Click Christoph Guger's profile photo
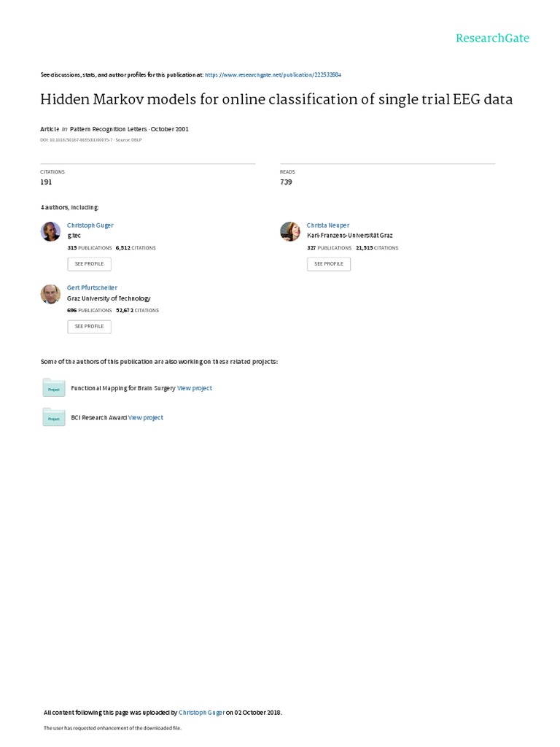 [50, 231]
